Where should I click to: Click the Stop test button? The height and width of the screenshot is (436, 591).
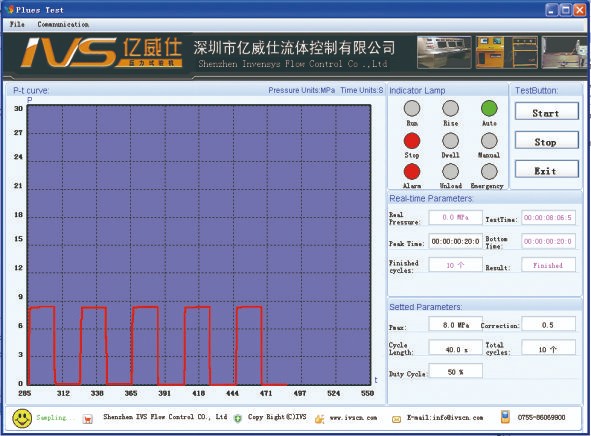[x=547, y=140]
